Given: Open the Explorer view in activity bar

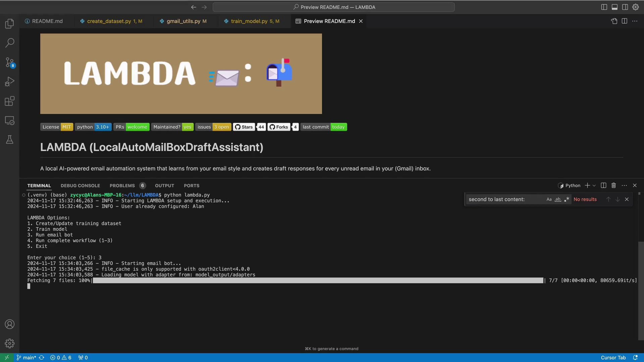Looking at the screenshot, I should tap(9, 23).
